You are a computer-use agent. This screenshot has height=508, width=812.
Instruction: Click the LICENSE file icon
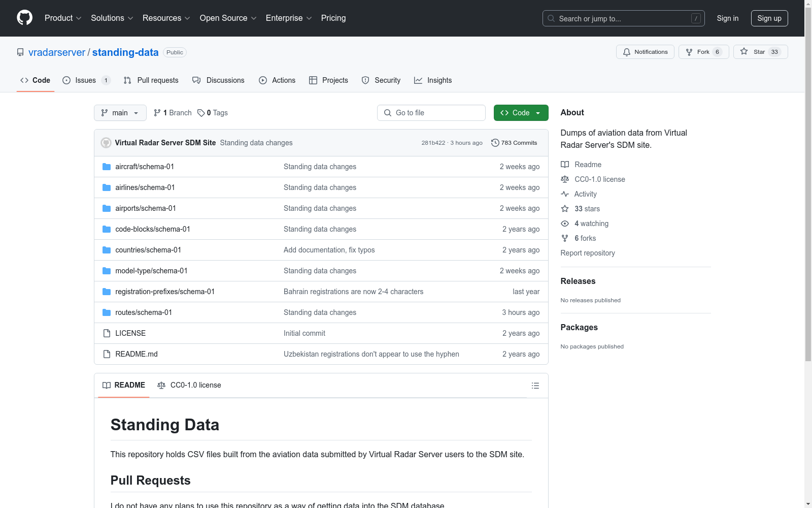click(x=107, y=333)
